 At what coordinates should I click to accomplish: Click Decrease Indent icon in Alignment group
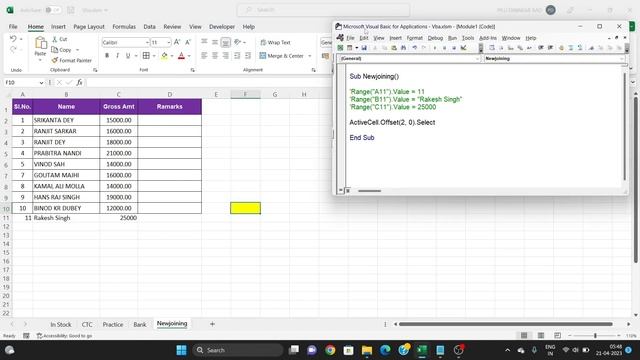(237, 56)
